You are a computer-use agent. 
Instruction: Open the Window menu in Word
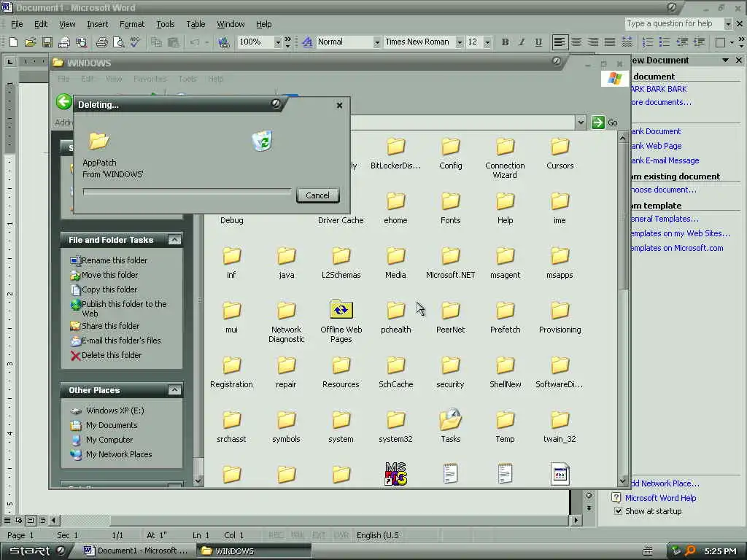coord(231,24)
